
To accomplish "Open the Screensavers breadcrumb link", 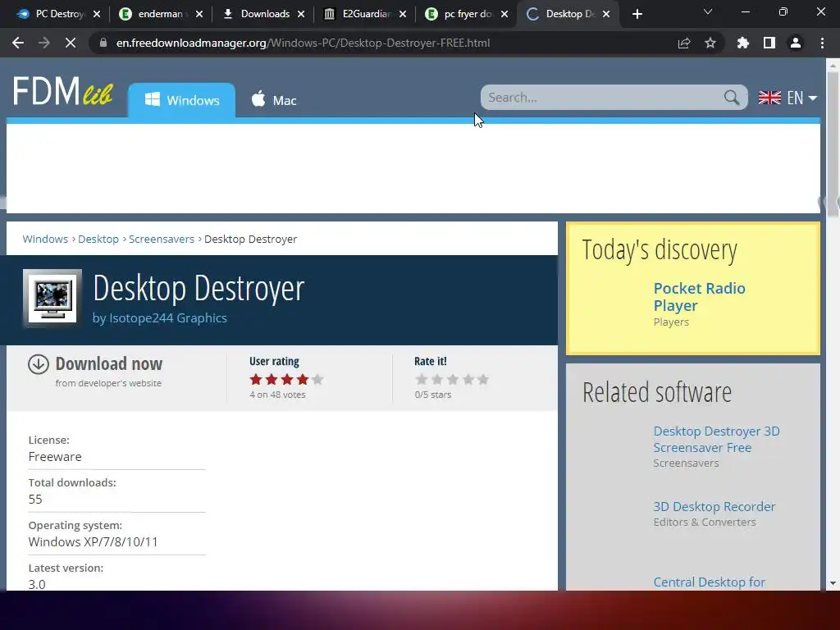I will (x=162, y=239).
